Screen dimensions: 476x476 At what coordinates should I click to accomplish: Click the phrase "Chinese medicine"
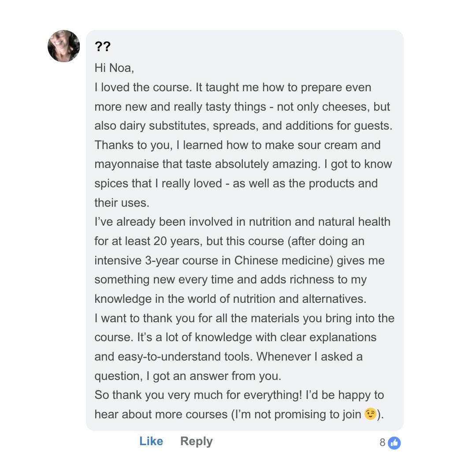tap(283, 260)
